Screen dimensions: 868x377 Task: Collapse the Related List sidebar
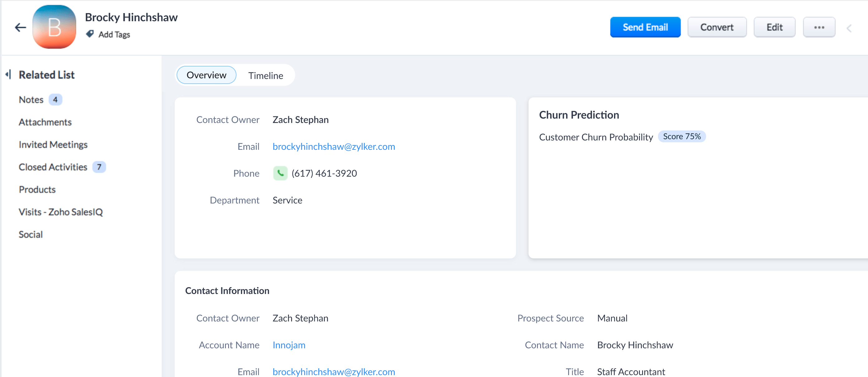(8, 75)
